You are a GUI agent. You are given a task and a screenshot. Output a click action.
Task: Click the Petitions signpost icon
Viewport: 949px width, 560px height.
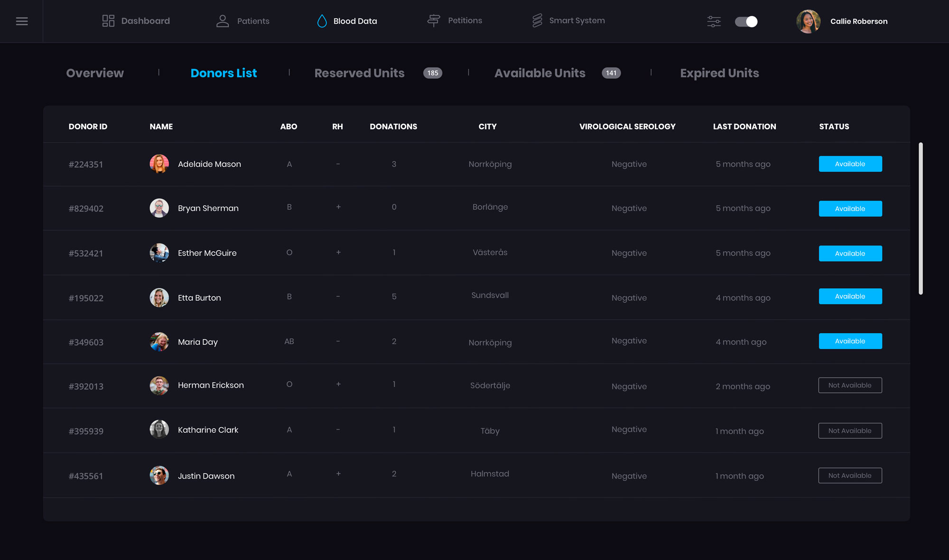(433, 20)
